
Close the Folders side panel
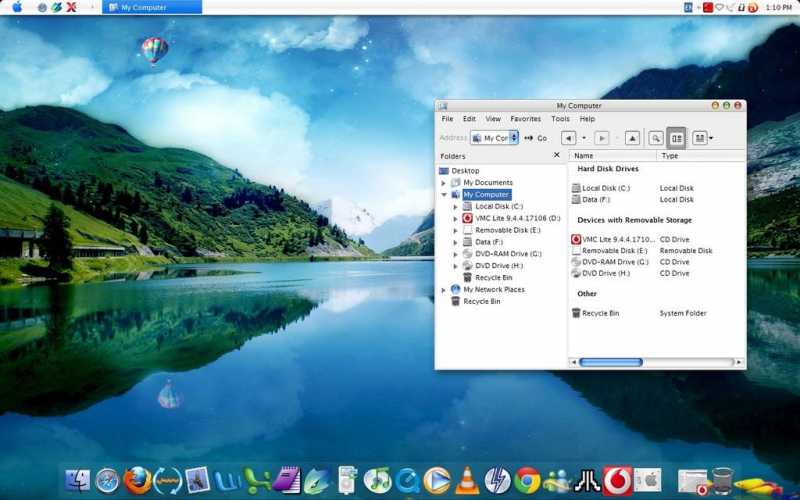coord(557,156)
